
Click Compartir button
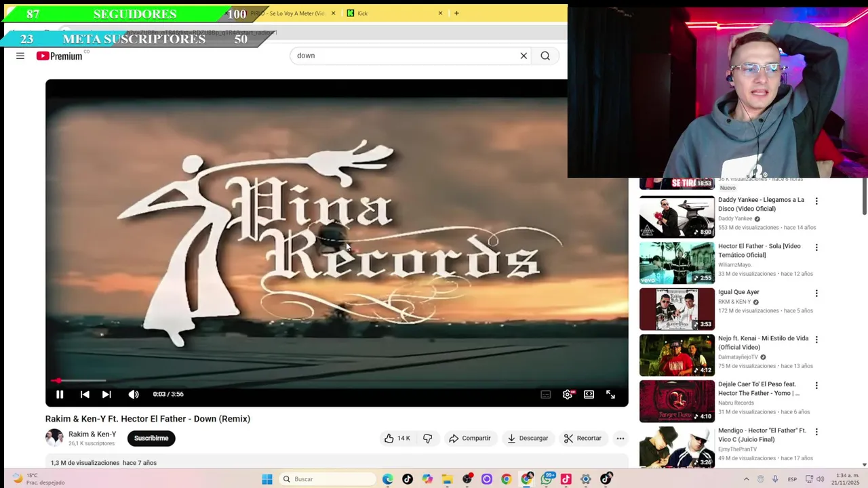pyautogui.click(x=470, y=438)
